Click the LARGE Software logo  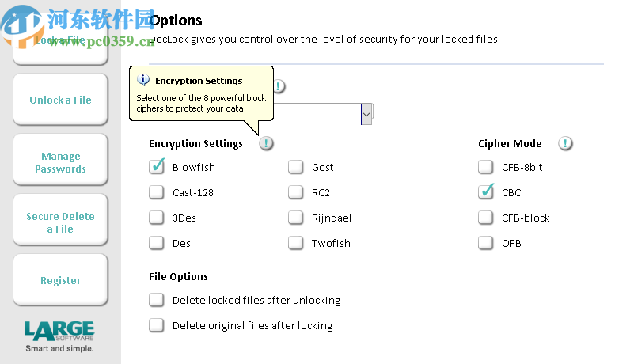pos(59,335)
